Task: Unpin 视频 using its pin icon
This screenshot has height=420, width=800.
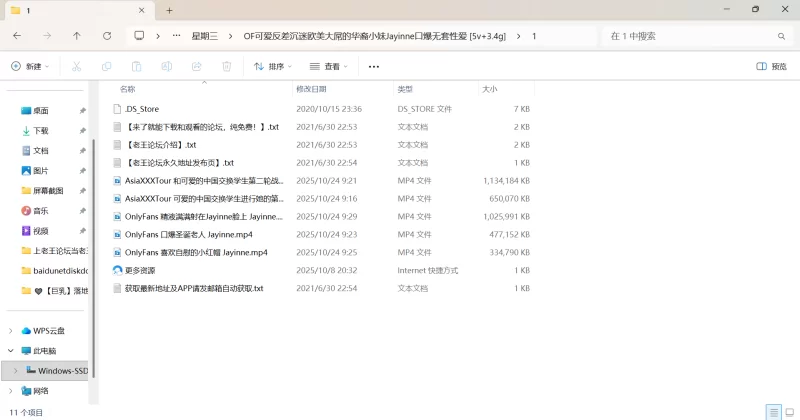Action: click(x=82, y=231)
